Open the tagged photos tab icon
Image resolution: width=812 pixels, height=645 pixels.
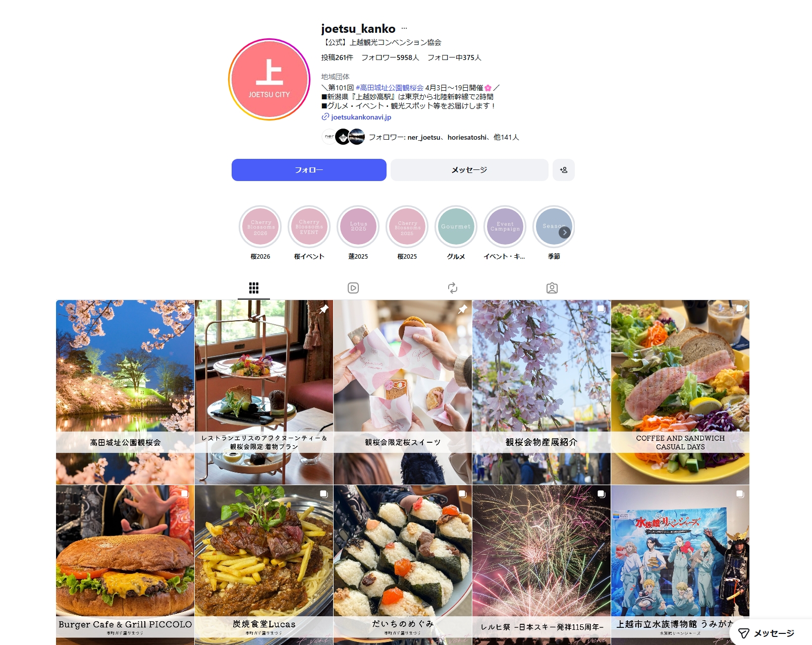tap(552, 288)
